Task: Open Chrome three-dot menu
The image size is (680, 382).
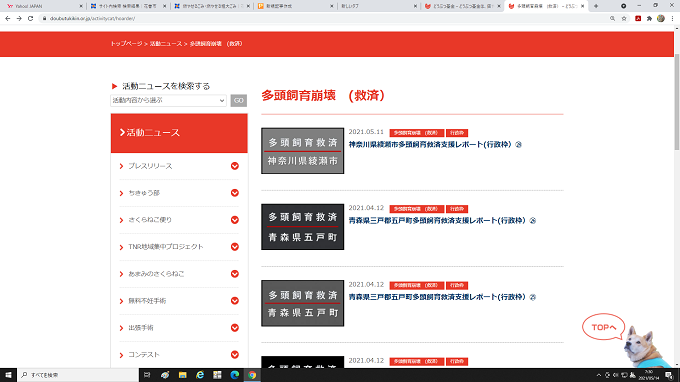Action: click(x=672, y=19)
